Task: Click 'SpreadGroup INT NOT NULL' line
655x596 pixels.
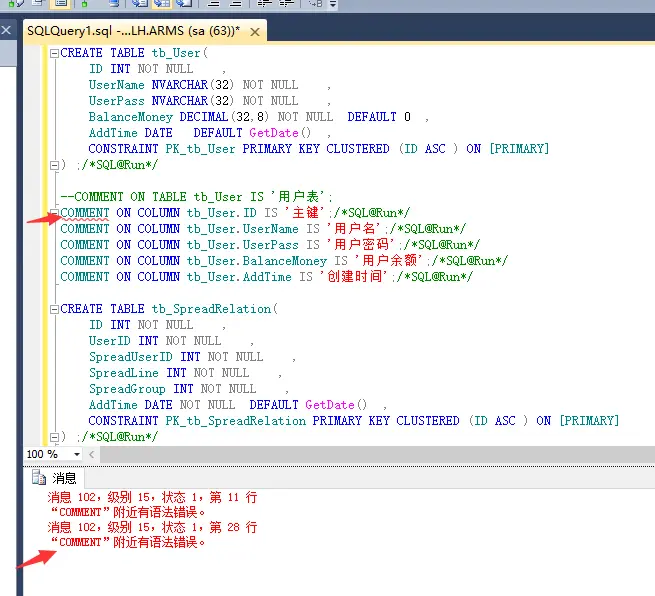Action: point(173,389)
